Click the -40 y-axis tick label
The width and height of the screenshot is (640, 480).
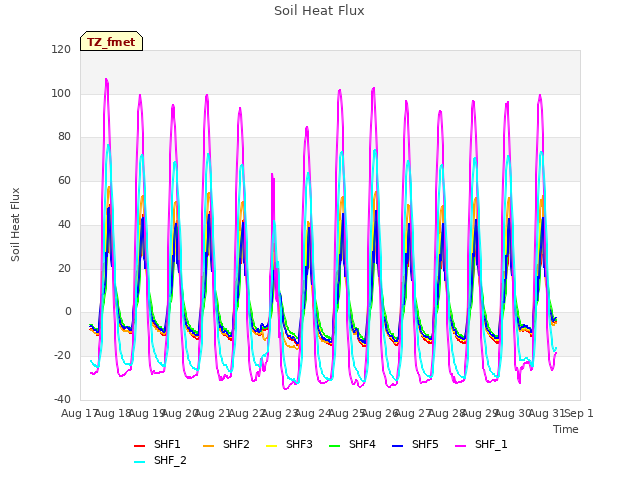point(62,399)
